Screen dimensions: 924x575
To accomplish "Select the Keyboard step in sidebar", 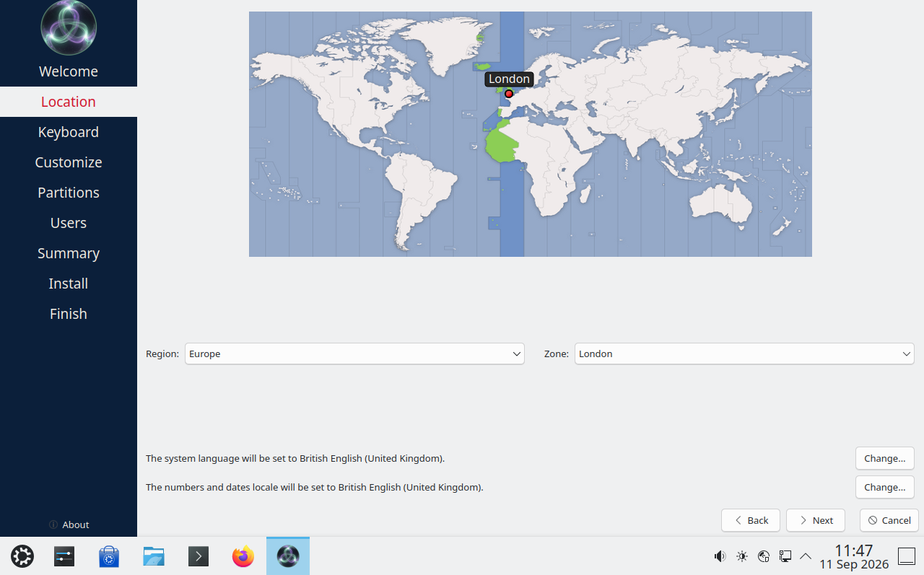I will coord(69,132).
